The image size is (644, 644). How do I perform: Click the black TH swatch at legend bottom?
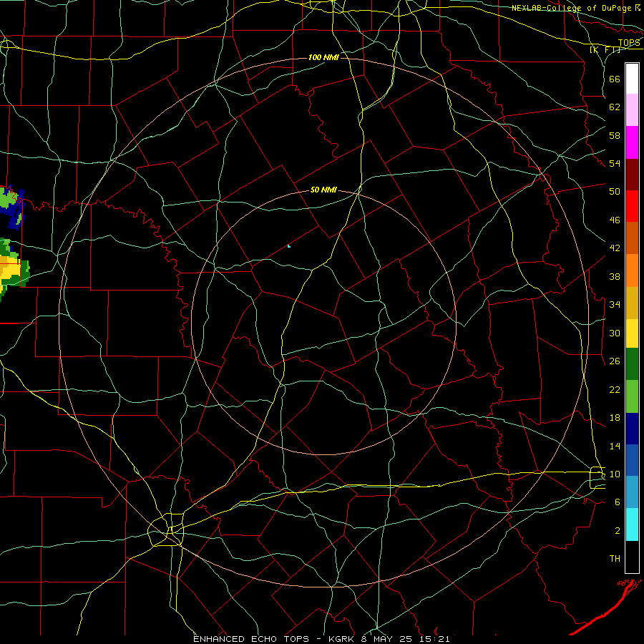(x=632, y=557)
